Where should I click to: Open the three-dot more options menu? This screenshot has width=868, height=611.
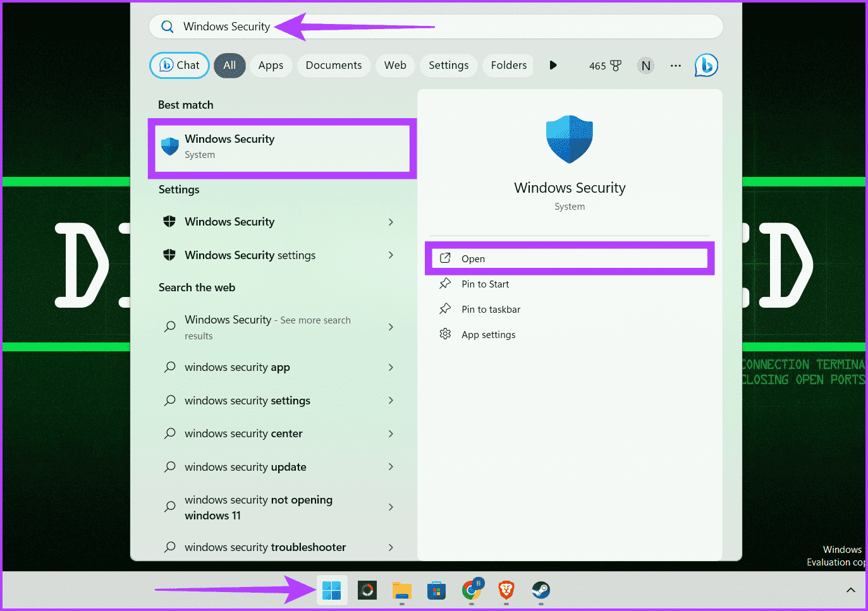[676, 66]
